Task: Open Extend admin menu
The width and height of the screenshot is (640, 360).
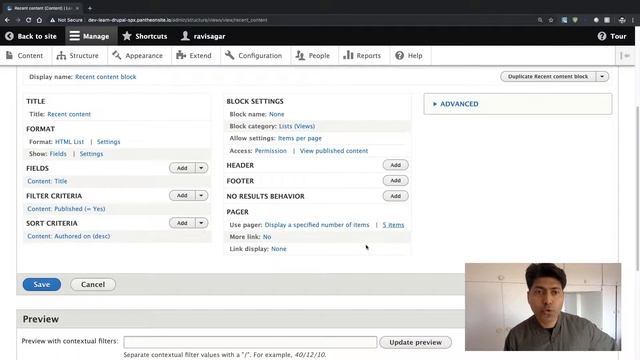Action: tap(194, 56)
